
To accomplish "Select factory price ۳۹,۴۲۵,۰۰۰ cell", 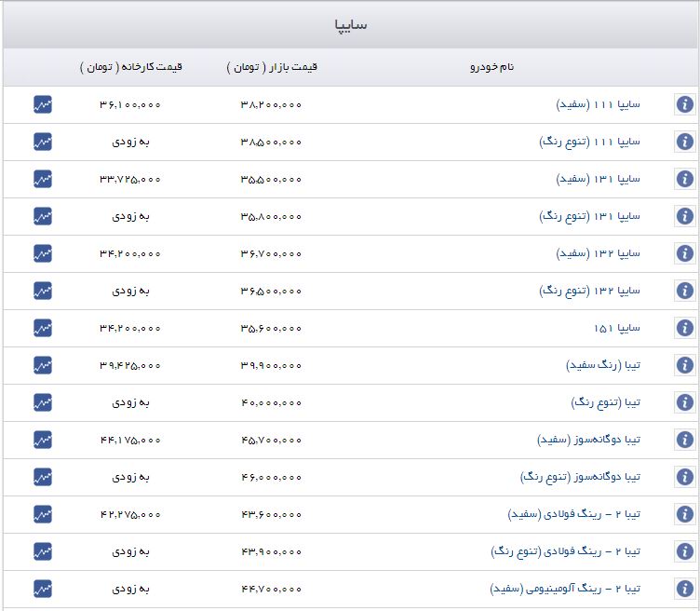I will pyautogui.click(x=130, y=366).
